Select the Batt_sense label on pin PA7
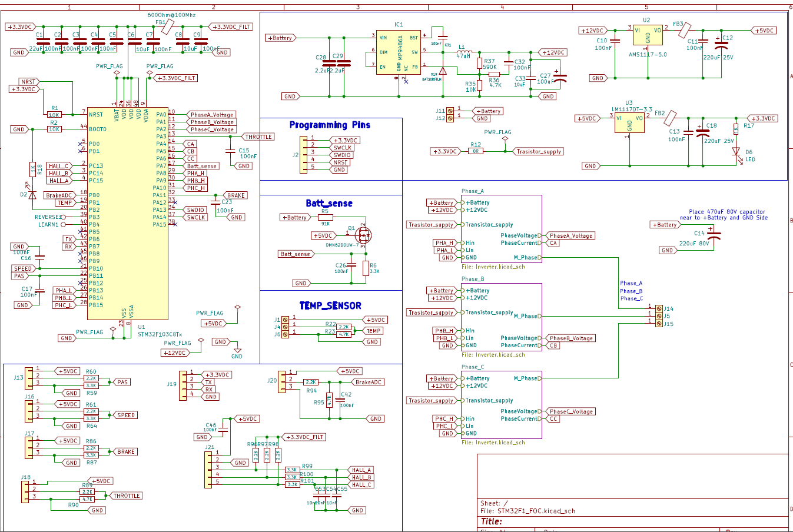The height and width of the screenshot is (532, 793). point(203,166)
